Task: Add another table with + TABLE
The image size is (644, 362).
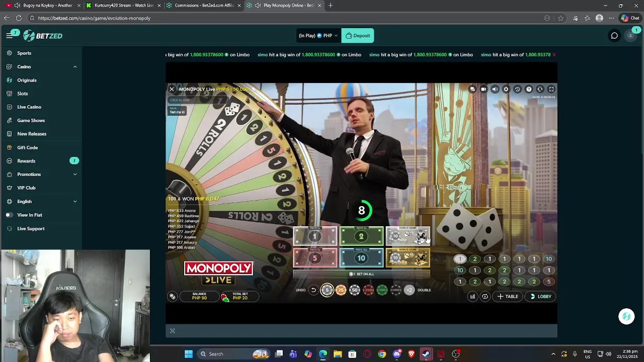Action: [x=508, y=297]
